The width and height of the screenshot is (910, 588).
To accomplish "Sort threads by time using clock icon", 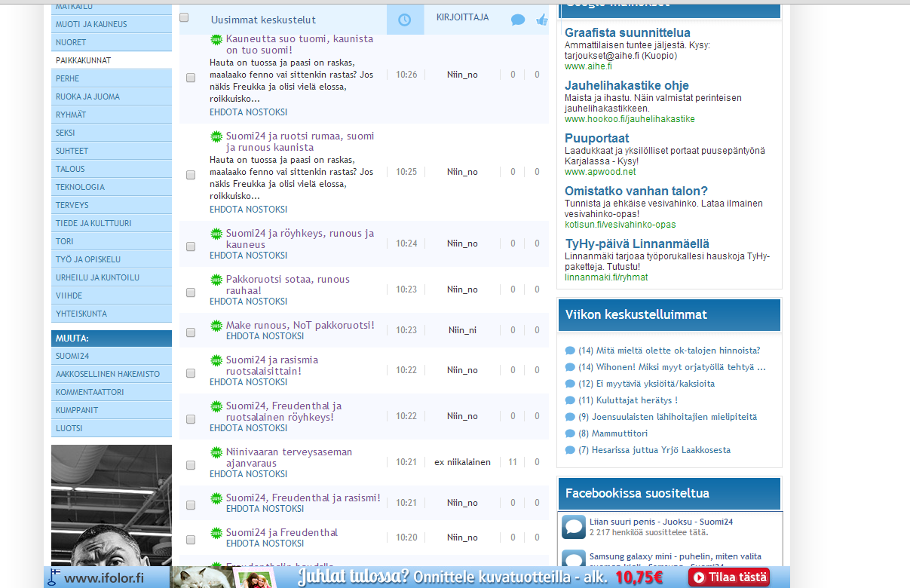I will [405, 20].
